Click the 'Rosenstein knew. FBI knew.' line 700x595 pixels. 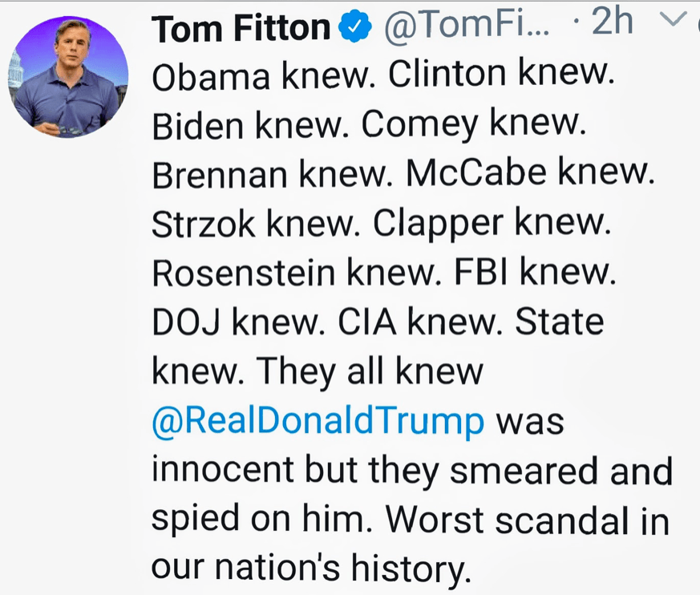pyautogui.click(x=384, y=273)
